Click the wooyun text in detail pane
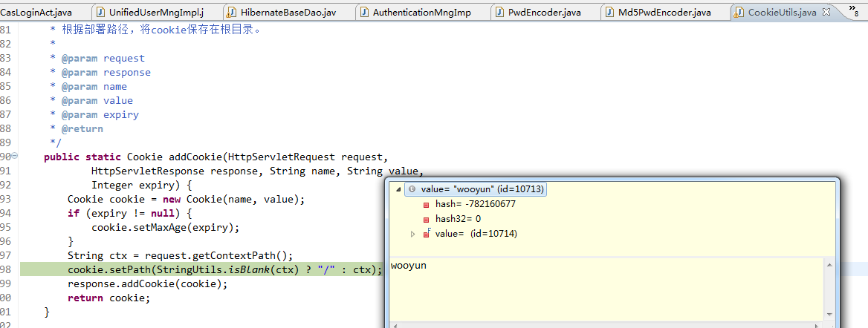Viewport: 868px width, 328px height. point(408,266)
